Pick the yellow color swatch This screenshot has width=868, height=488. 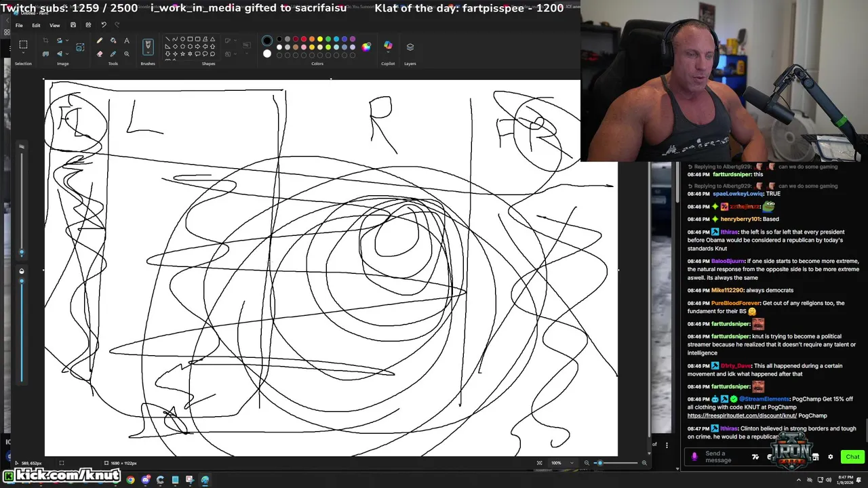tap(320, 39)
